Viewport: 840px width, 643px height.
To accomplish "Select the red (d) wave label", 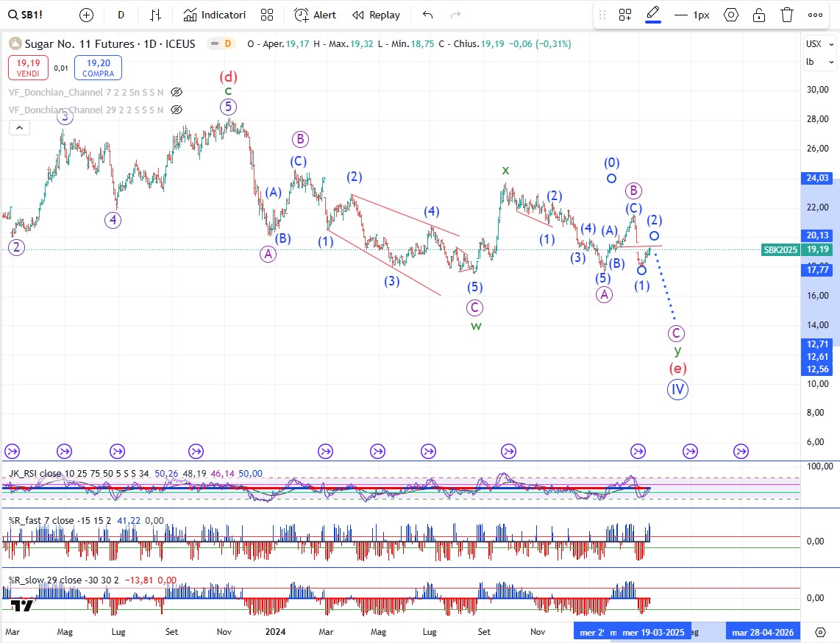I will pos(228,77).
